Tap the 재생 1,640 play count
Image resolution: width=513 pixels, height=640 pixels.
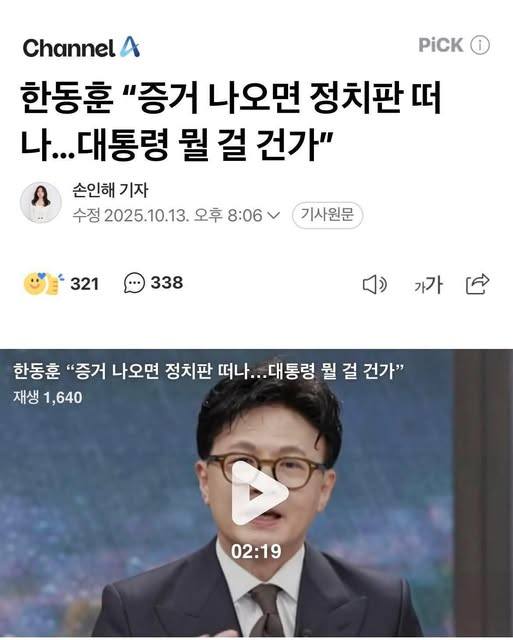pyautogui.click(x=47, y=397)
